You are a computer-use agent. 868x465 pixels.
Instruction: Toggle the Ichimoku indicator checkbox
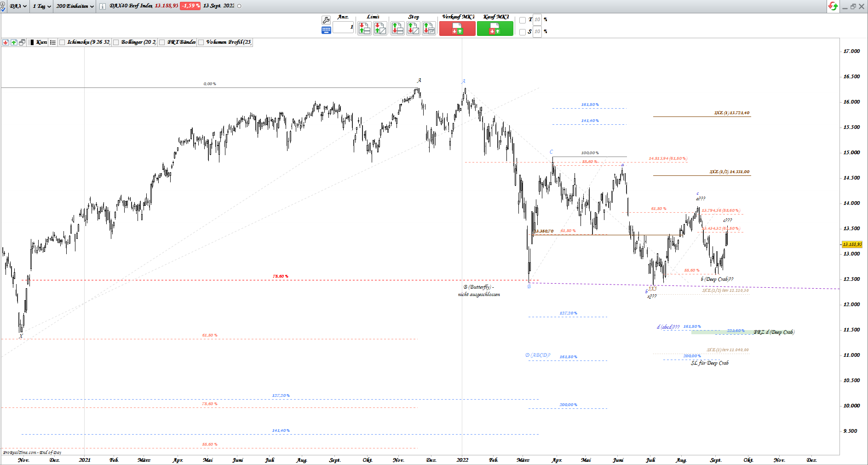click(x=62, y=42)
